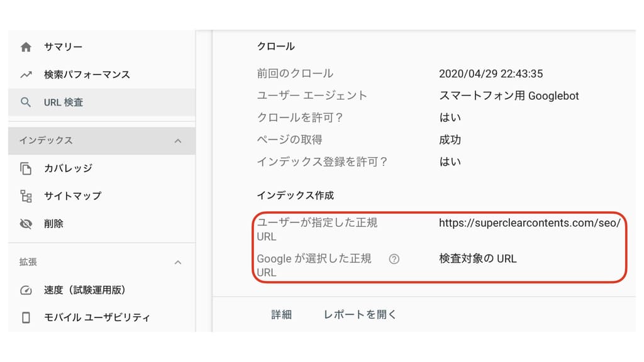Image resolution: width=644 pixels, height=362 pixels.
Task: Open the help tooltip beside Google が選択した正規 URL
Action: point(394,258)
